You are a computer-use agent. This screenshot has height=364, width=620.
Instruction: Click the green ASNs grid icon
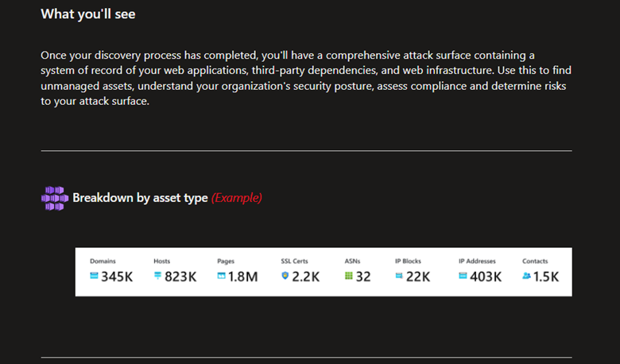(x=348, y=276)
